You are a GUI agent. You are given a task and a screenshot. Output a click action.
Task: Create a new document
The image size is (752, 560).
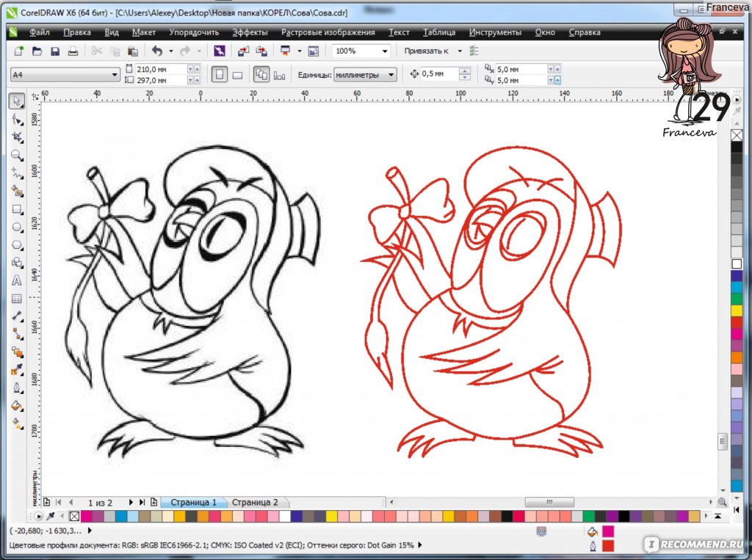coord(18,51)
